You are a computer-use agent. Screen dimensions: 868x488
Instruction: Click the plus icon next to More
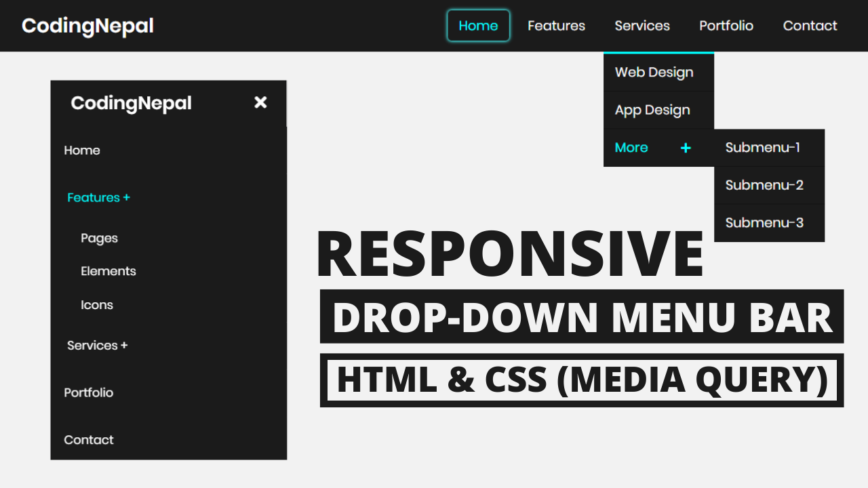click(686, 147)
